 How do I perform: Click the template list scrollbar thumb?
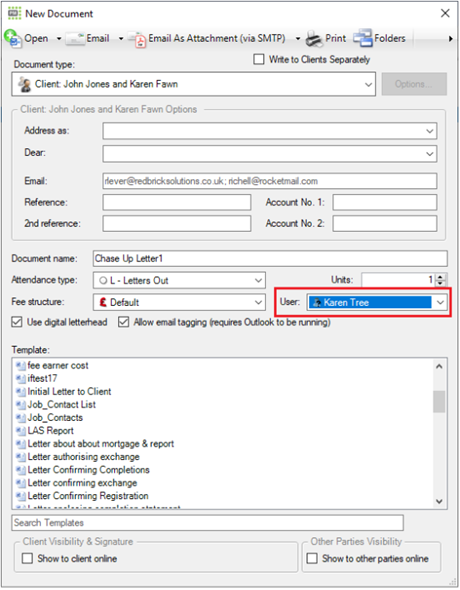click(x=439, y=402)
